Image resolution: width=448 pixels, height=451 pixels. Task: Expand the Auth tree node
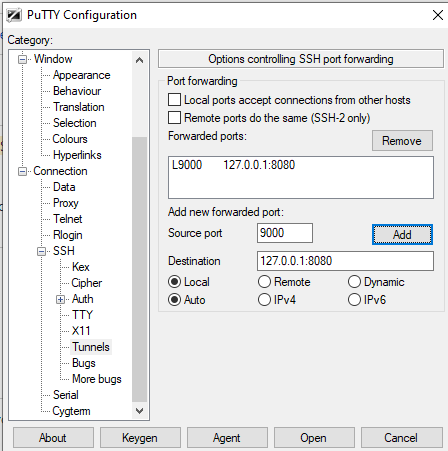[x=60, y=299]
